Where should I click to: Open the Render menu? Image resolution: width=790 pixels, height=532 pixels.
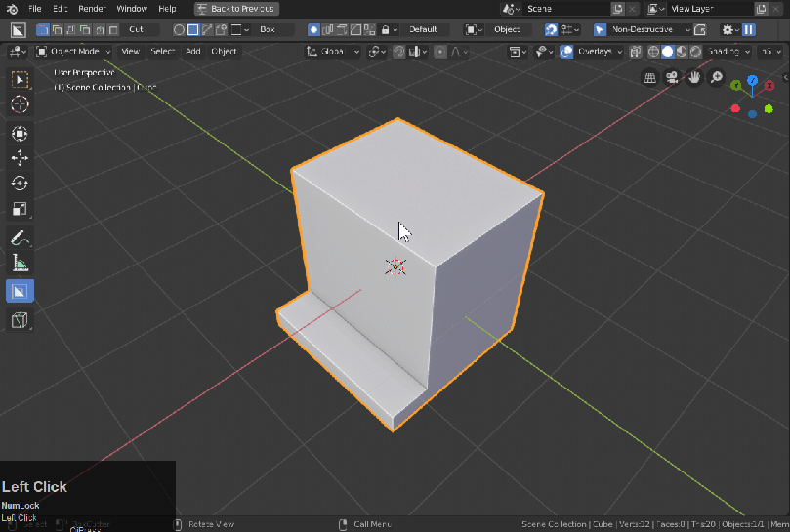pyautogui.click(x=92, y=9)
